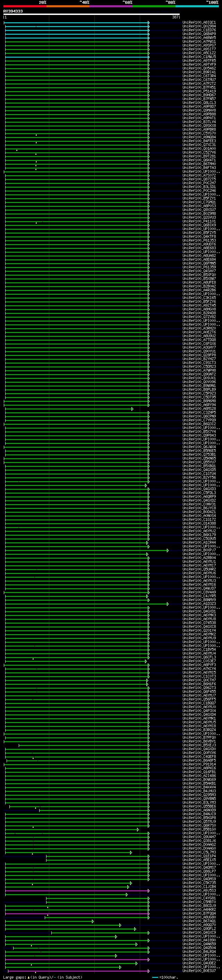Open hit UniRef100_A8IQC1

point(199,23)
